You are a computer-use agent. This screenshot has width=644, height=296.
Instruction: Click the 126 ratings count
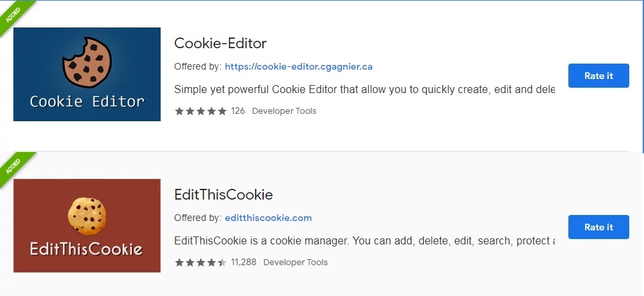[238, 111]
